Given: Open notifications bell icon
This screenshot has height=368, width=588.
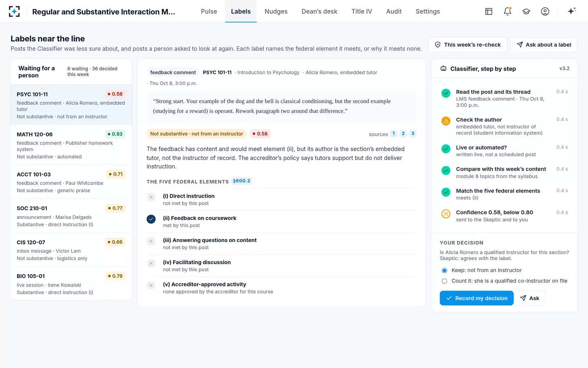Looking at the screenshot, I should click(508, 11).
